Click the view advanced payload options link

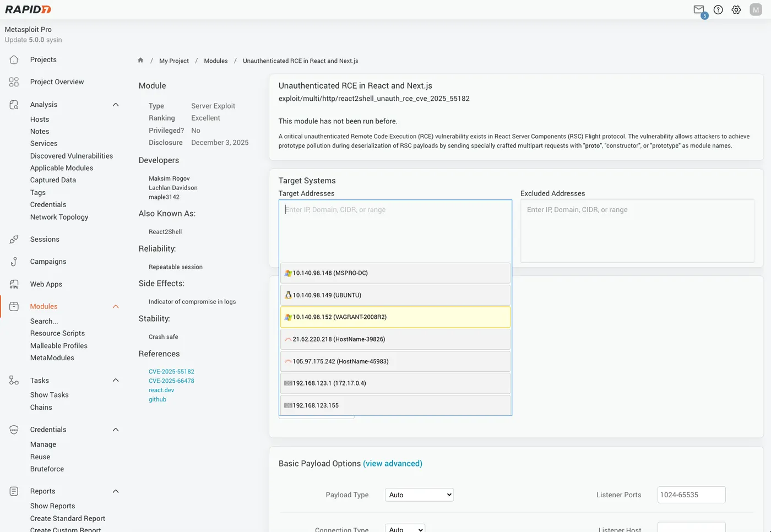point(393,463)
